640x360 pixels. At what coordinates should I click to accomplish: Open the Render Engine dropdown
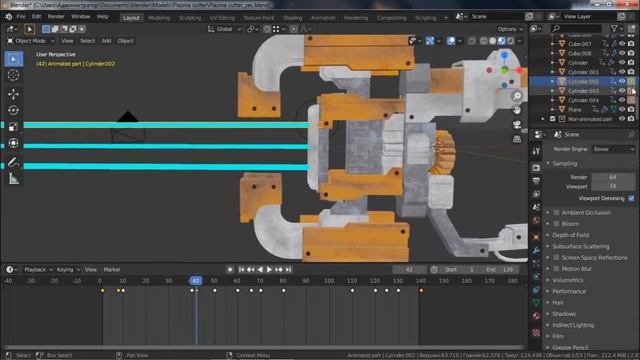[613, 149]
